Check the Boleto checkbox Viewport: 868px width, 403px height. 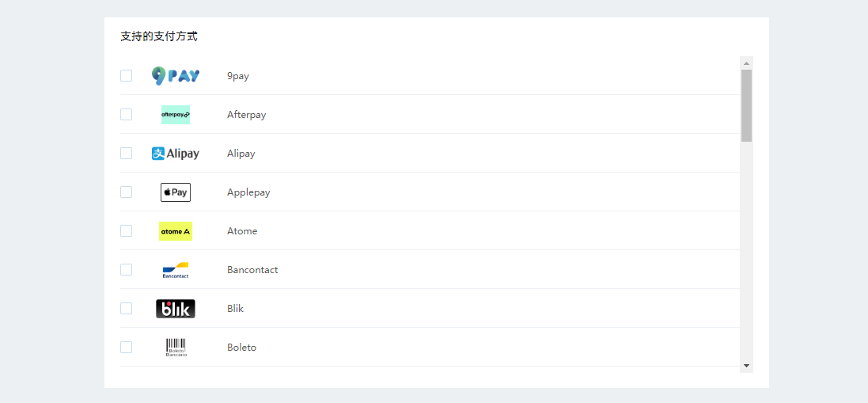(127, 348)
